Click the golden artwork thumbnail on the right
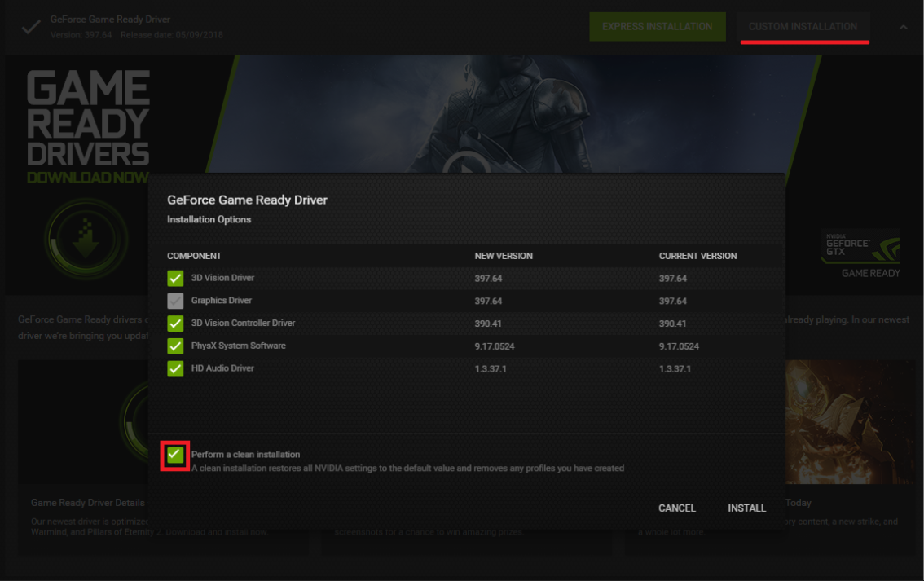 (x=849, y=422)
